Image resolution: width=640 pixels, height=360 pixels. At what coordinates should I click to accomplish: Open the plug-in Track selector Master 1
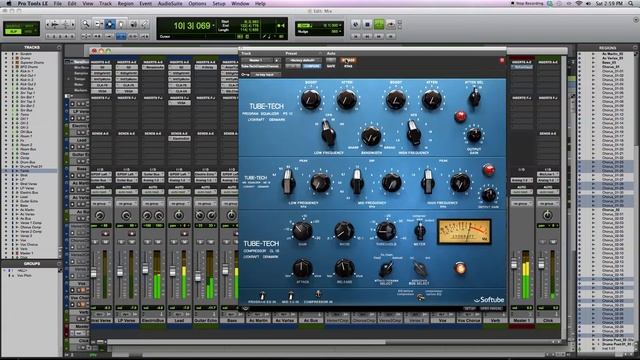(257, 60)
